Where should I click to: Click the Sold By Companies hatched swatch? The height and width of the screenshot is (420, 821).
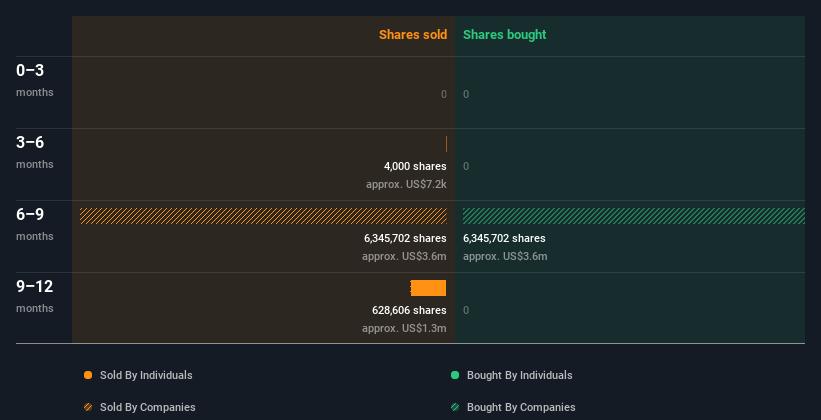tap(88, 407)
